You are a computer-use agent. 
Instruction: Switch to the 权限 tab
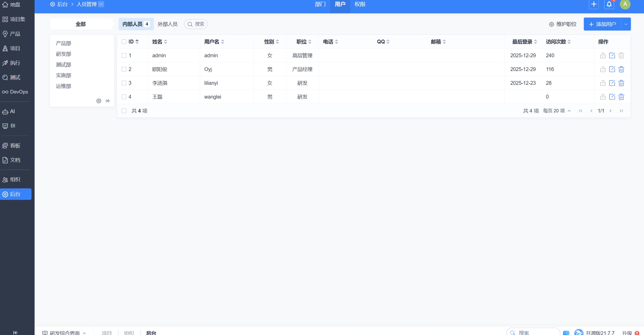(x=360, y=4)
